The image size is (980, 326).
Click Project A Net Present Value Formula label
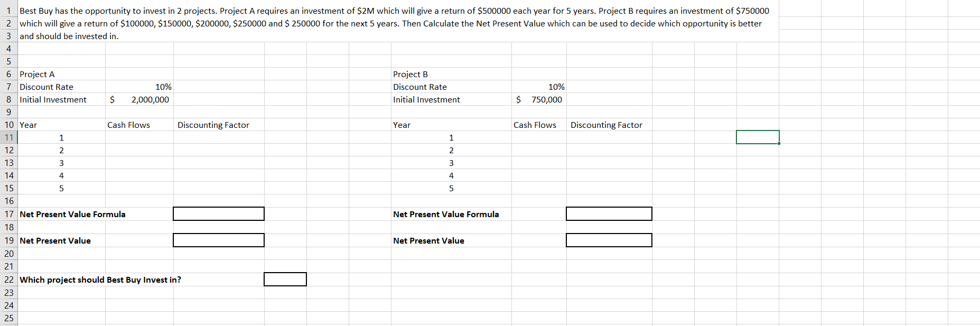72,214
